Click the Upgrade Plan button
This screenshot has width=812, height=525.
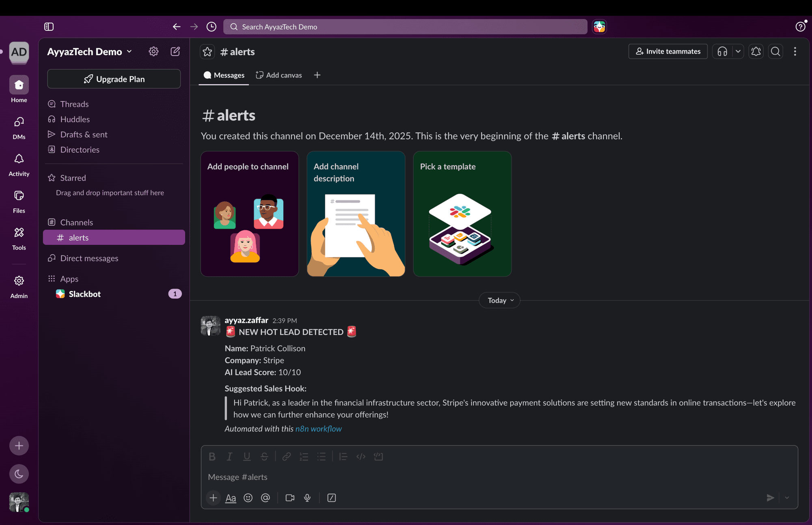click(x=114, y=79)
